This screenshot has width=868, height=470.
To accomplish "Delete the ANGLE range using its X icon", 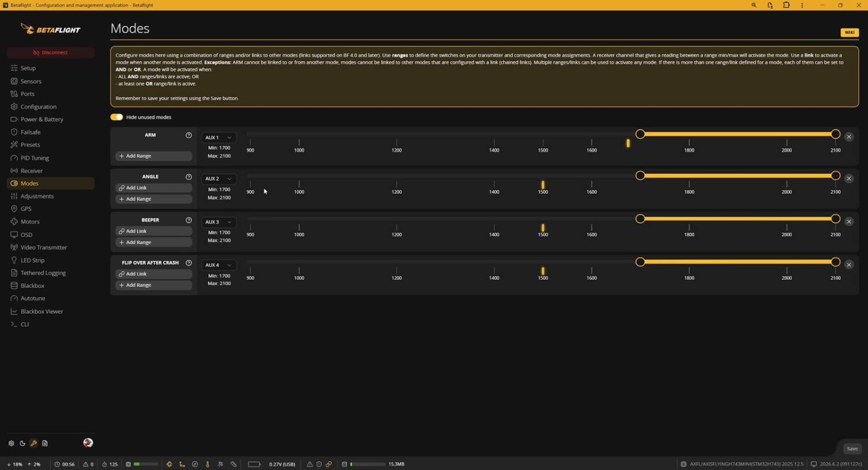I will point(849,179).
